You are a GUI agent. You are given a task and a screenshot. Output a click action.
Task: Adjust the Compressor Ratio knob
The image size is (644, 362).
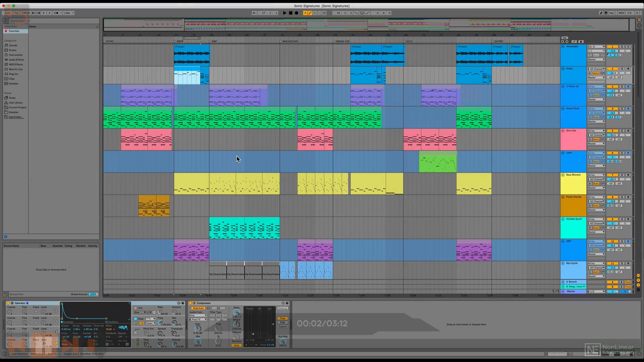coord(236,312)
